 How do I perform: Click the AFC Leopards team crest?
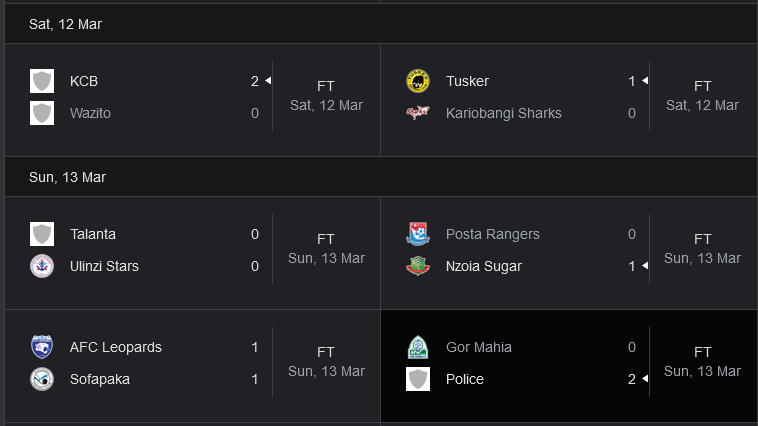[42, 347]
